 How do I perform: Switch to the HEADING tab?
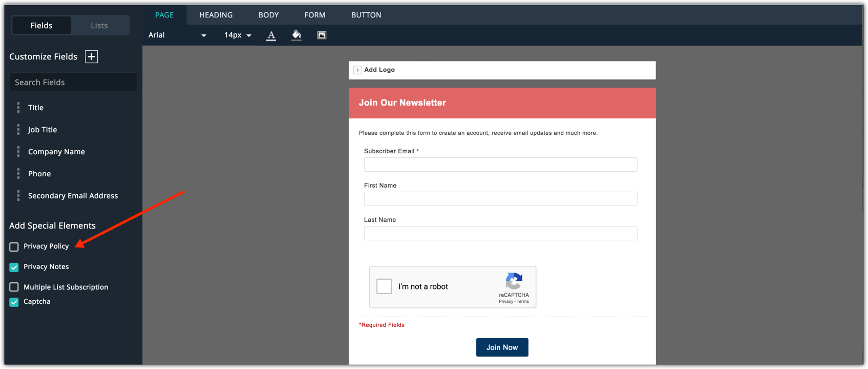coord(216,15)
